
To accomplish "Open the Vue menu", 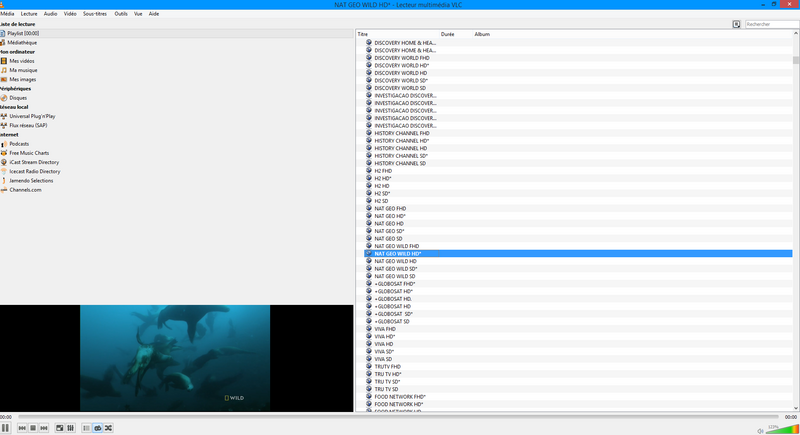I will click(138, 14).
